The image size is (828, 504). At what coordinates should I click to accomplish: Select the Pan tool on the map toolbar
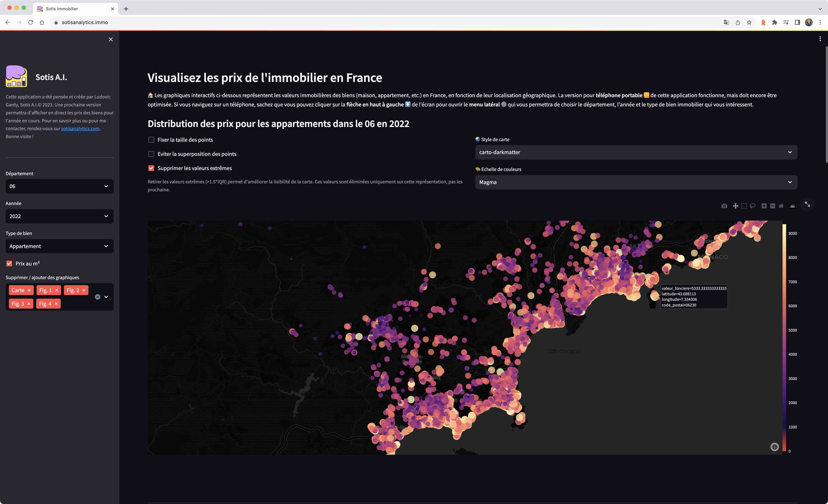pyautogui.click(x=736, y=206)
